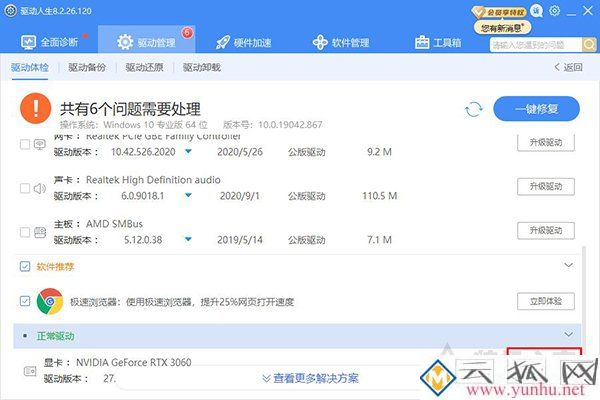
Task: Open version dropdown for 5.12.0.38
Action: coord(188,240)
